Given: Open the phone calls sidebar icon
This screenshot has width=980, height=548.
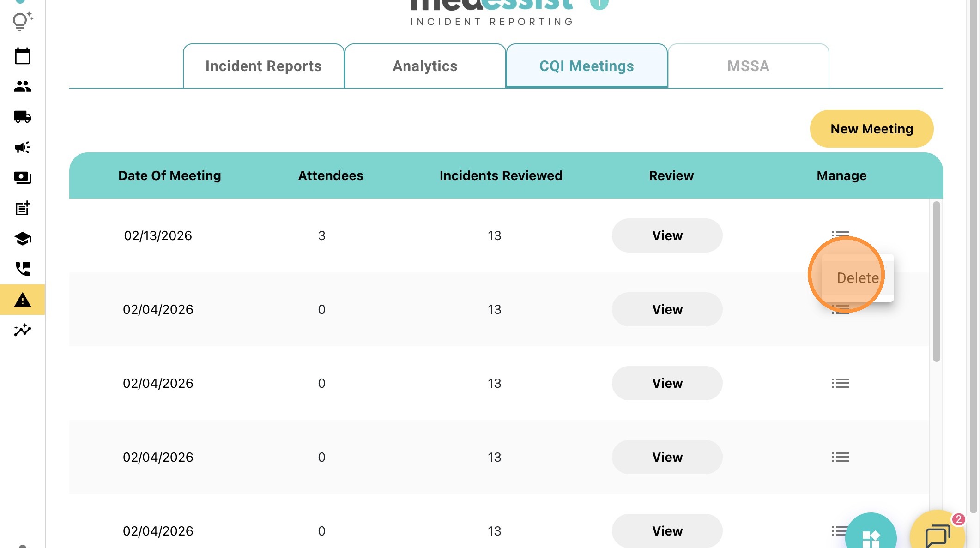Looking at the screenshot, I should click(x=22, y=269).
